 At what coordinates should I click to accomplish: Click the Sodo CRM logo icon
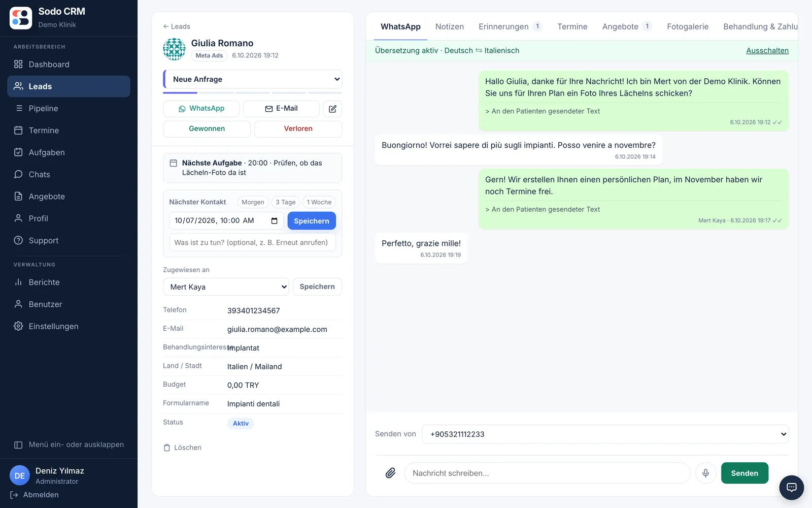(21, 18)
